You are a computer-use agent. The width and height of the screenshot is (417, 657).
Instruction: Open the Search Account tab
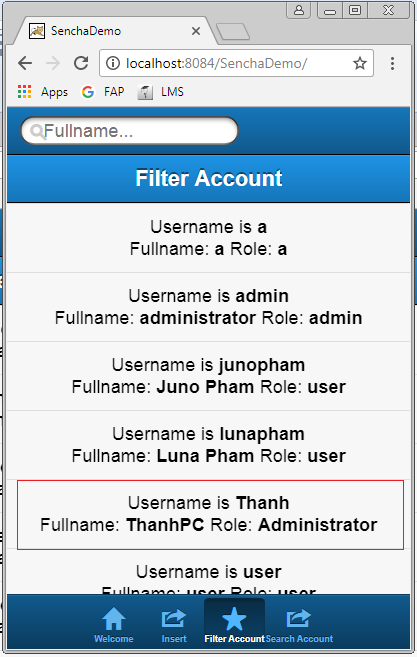point(299,625)
